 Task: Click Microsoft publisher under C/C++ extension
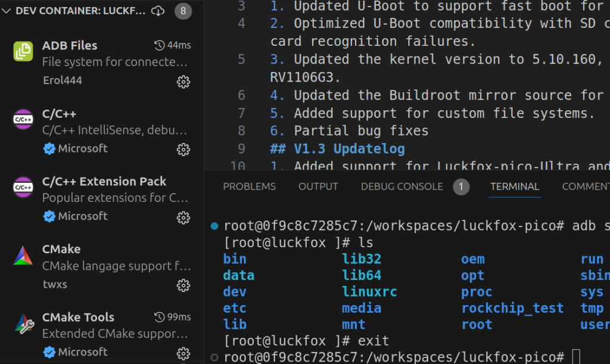pos(82,148)
